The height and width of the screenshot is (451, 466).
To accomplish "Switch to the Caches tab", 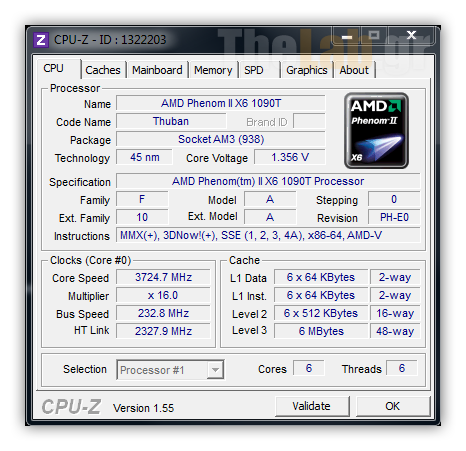I will (103, 70).
